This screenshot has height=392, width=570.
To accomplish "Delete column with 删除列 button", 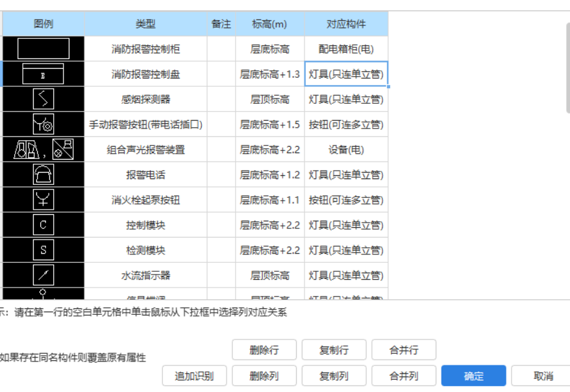I will tap(264, 376).
